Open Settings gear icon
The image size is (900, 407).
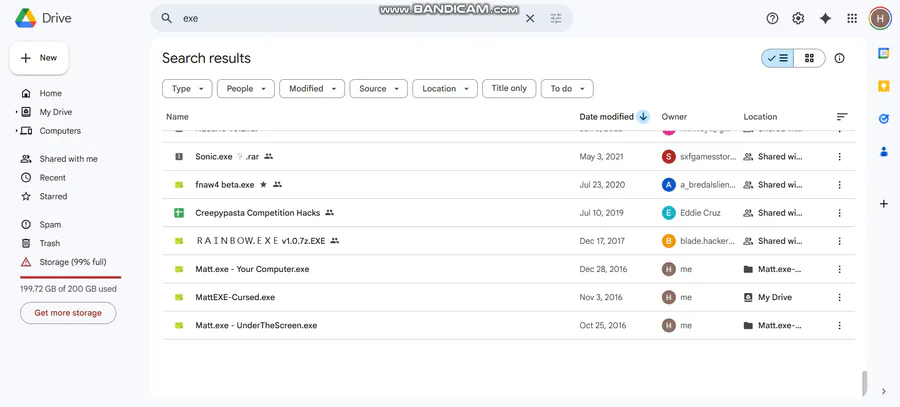[798, 18]
